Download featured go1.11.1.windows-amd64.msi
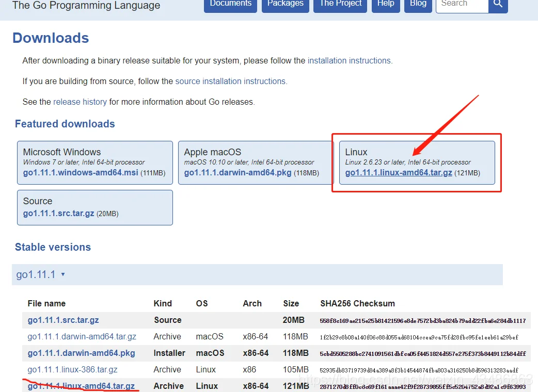Viewport: 538px width, 392px height. (81, 172)
